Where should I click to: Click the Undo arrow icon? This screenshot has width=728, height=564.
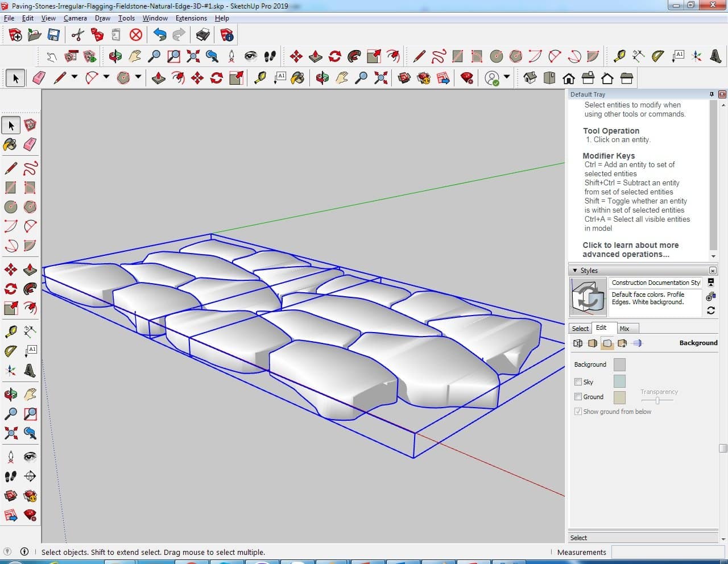click(160, 35)
